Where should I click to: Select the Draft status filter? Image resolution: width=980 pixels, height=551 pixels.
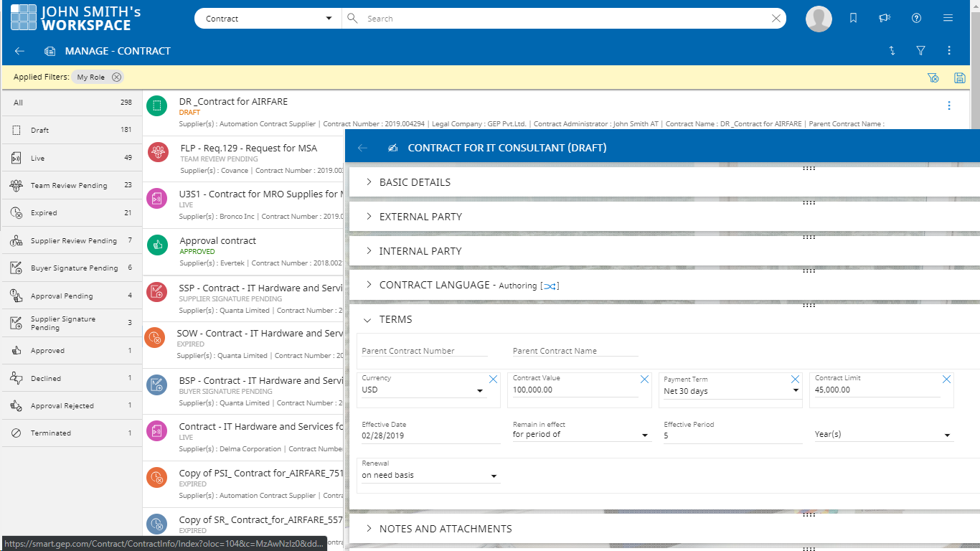72,130
